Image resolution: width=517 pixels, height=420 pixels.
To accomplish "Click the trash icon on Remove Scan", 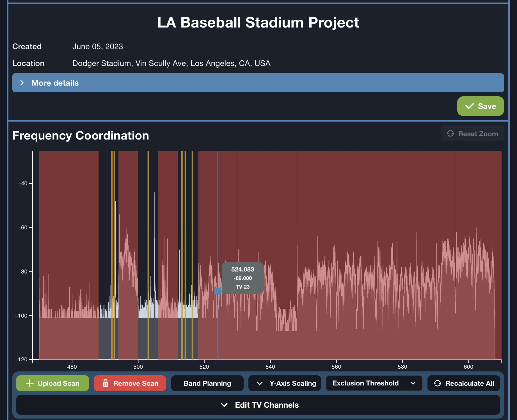I will (x=106, y=384).
